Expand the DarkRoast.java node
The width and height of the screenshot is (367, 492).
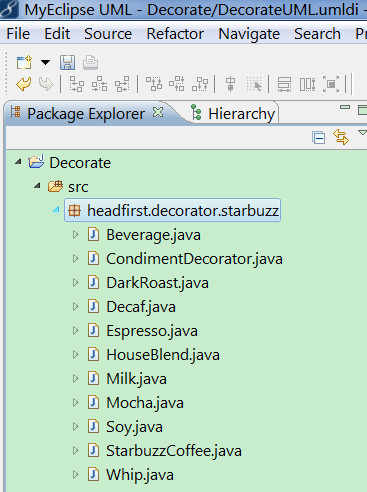pos(75,282)
